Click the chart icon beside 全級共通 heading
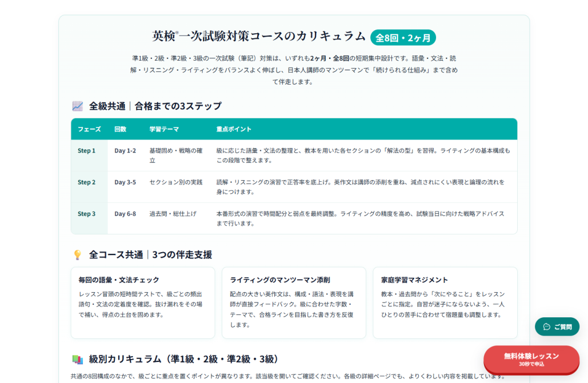588x383 pixels. [x=78, y=106]
